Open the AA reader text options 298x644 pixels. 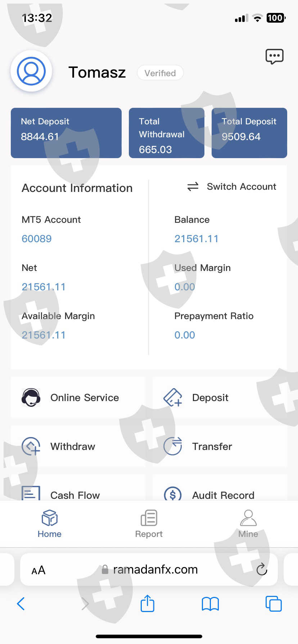[x=39, y=570]
